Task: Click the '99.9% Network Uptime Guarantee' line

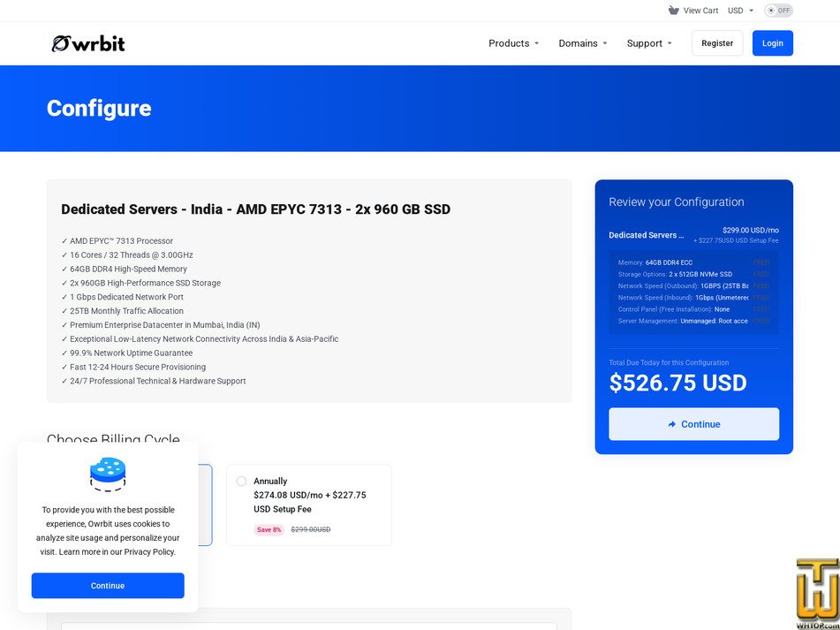Action: click(127, 353)
